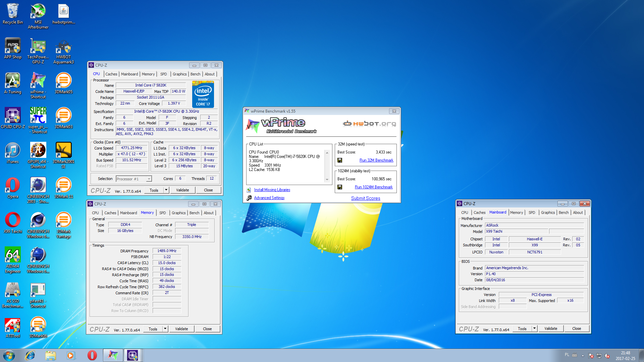Open Windows Start button

9,355
